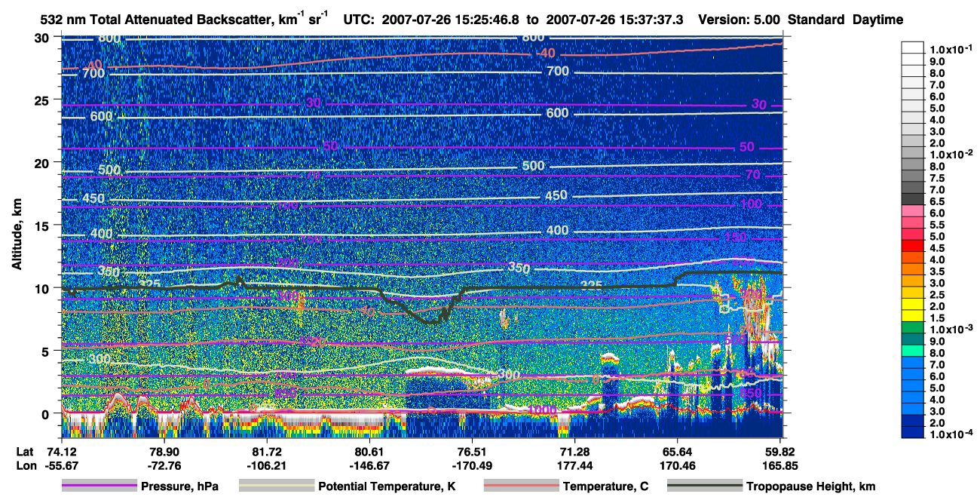
Task: Click the latitude value '71.28'
Action: pyautogui.click(x=574, y=452)
